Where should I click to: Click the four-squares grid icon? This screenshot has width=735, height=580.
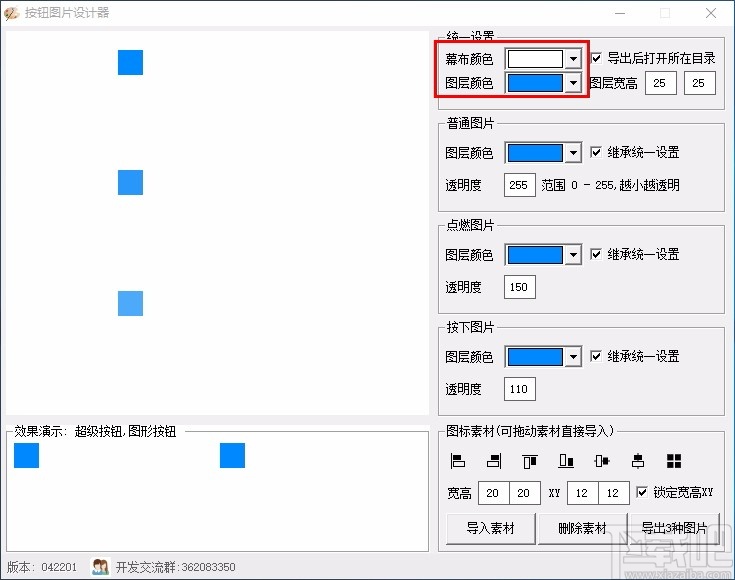674,461
